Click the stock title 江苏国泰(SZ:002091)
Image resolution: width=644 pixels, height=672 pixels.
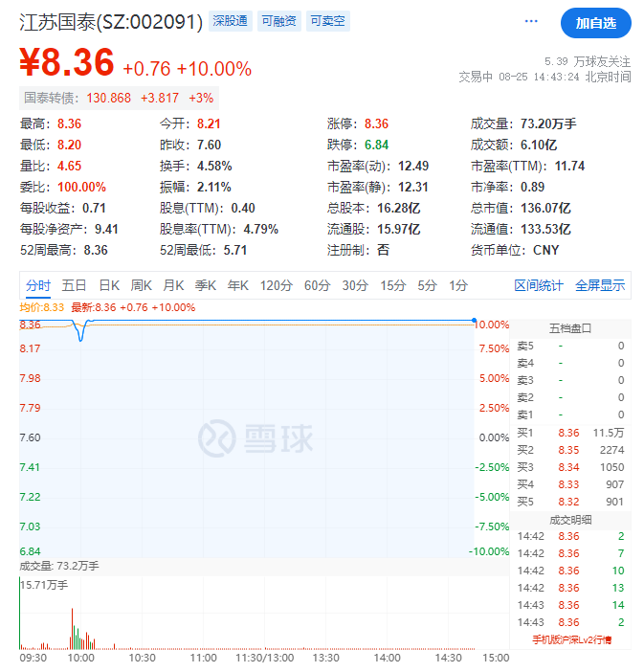point(111,21)
